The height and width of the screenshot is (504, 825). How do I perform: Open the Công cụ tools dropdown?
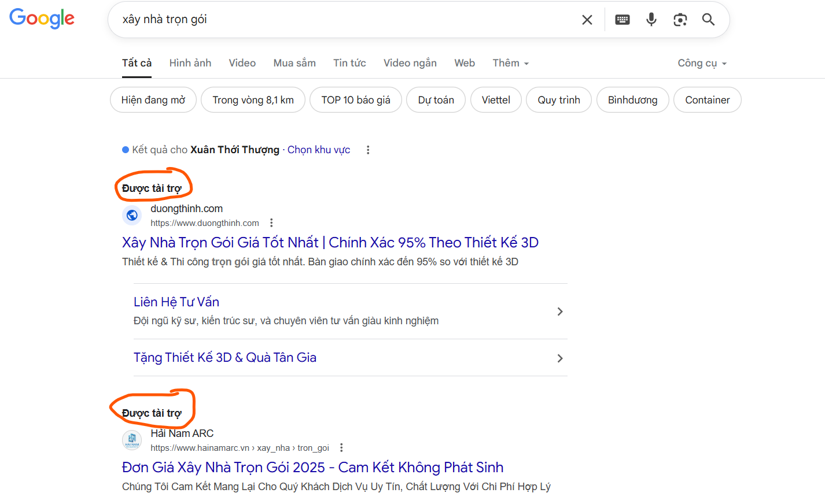point(702,63)
